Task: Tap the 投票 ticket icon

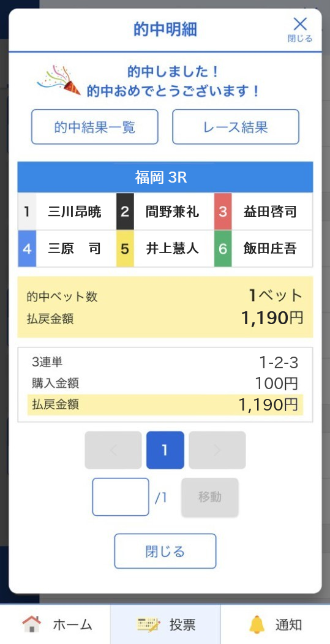Action: pyautogui.click(x=148, y=624)
